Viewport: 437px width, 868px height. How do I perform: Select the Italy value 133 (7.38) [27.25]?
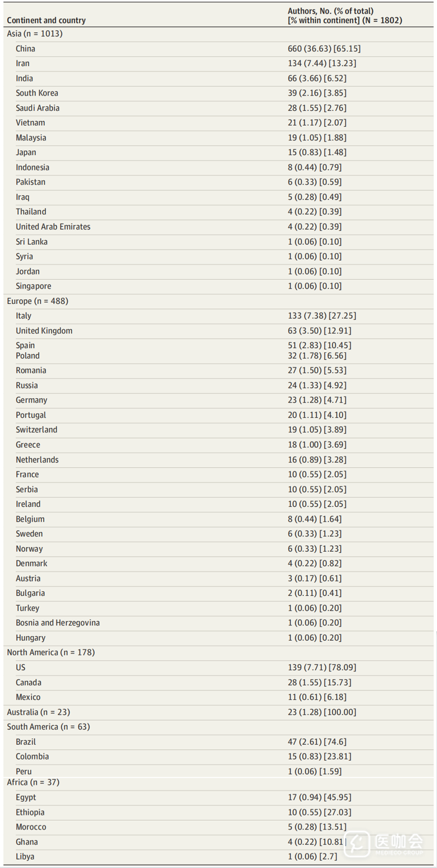(x=321, y=316)
